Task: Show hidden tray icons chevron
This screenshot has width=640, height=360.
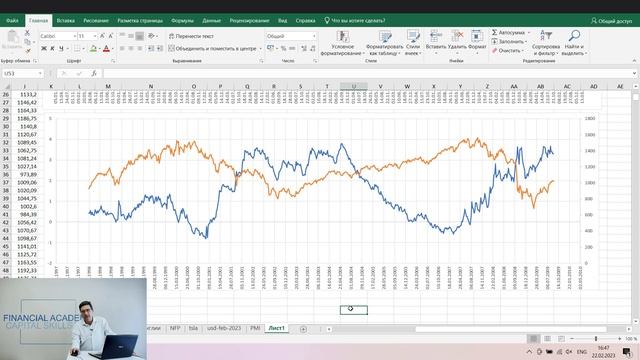Action: point(529,351)
